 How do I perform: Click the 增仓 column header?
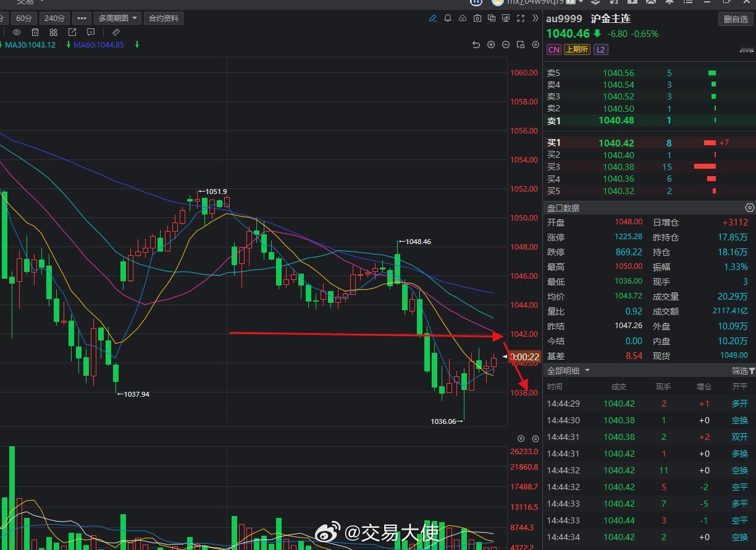tap(704, 387)
